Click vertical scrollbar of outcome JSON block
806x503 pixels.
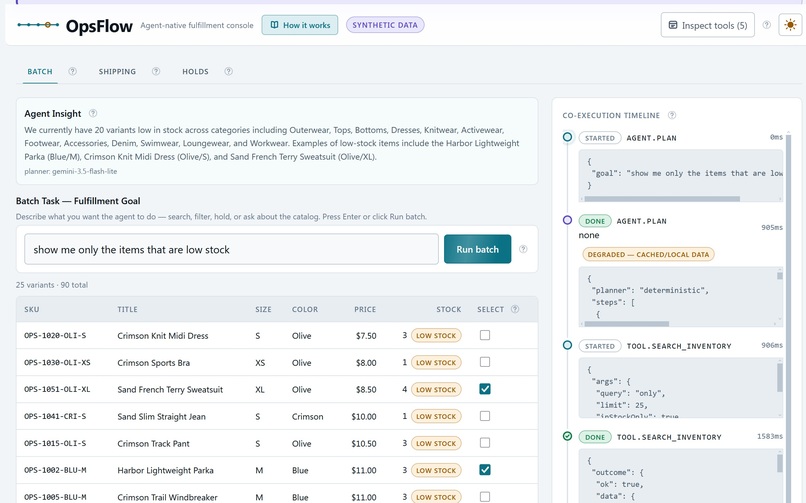pyautogui.click(x=780, y=462)
